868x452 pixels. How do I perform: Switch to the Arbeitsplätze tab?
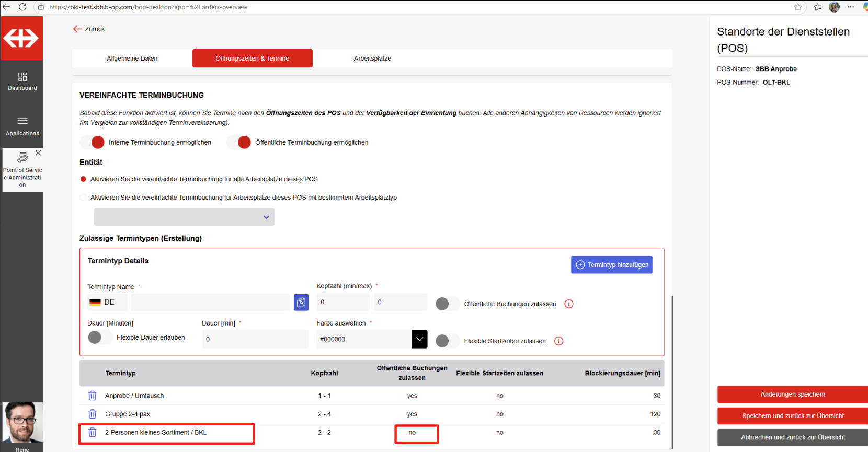pyautogui.click(x=372, y=59)
